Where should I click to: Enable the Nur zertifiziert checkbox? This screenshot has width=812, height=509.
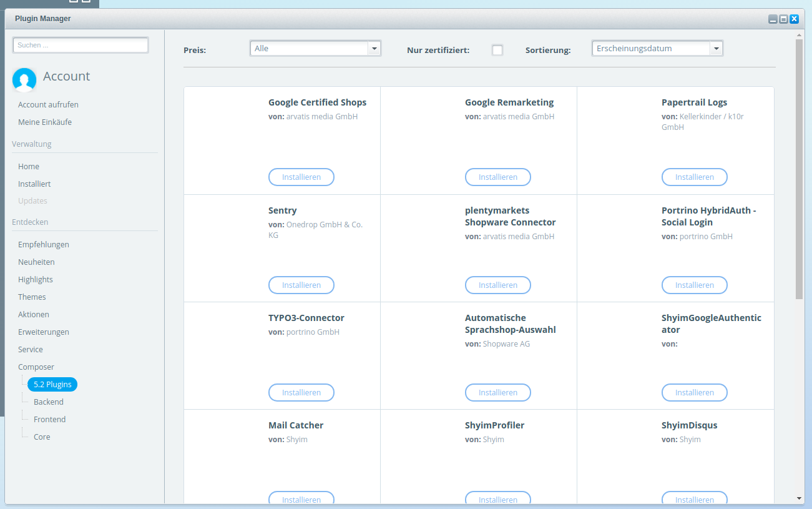coord(497,50)
